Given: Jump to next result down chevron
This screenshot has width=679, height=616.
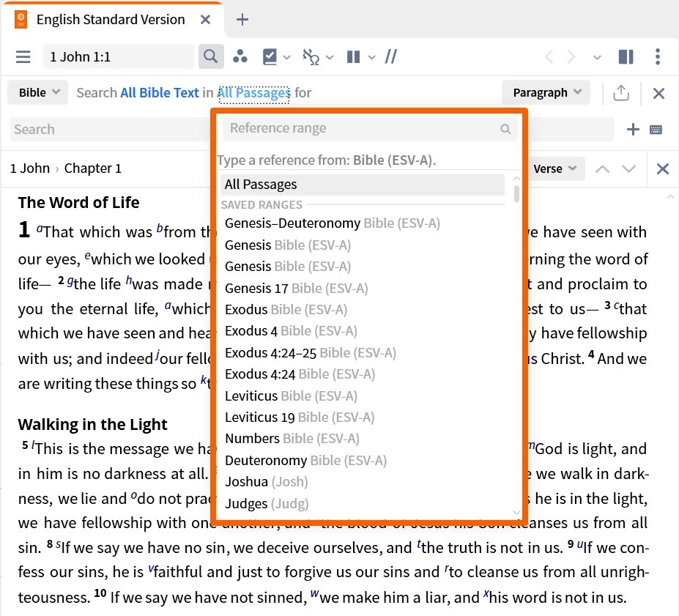Looking at the screenshot, I should click(628, 168).
